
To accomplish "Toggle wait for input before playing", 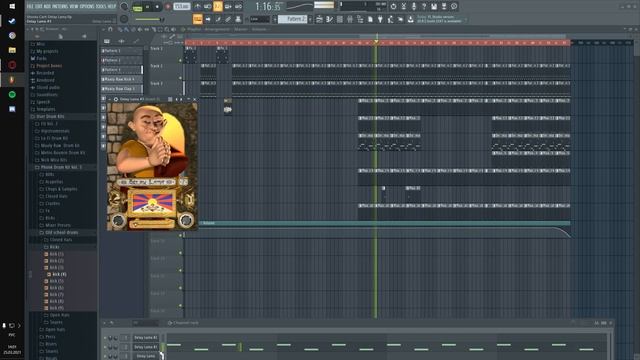I will point(208,7).
